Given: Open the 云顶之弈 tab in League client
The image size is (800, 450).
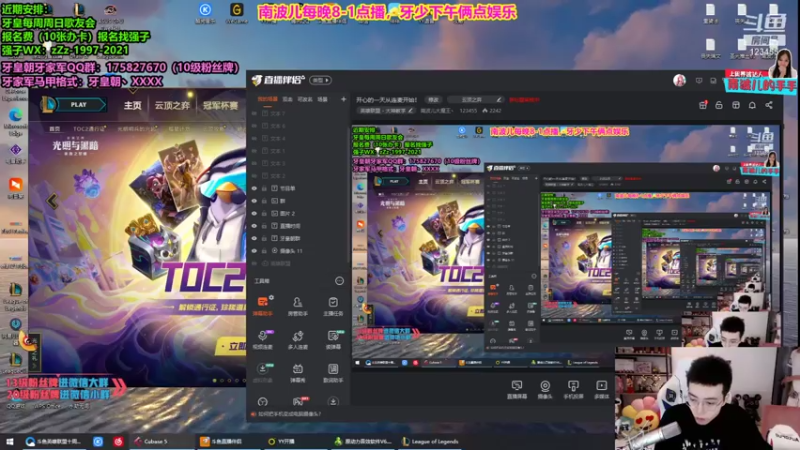Looking at the screenshot, I should [172, 106].
